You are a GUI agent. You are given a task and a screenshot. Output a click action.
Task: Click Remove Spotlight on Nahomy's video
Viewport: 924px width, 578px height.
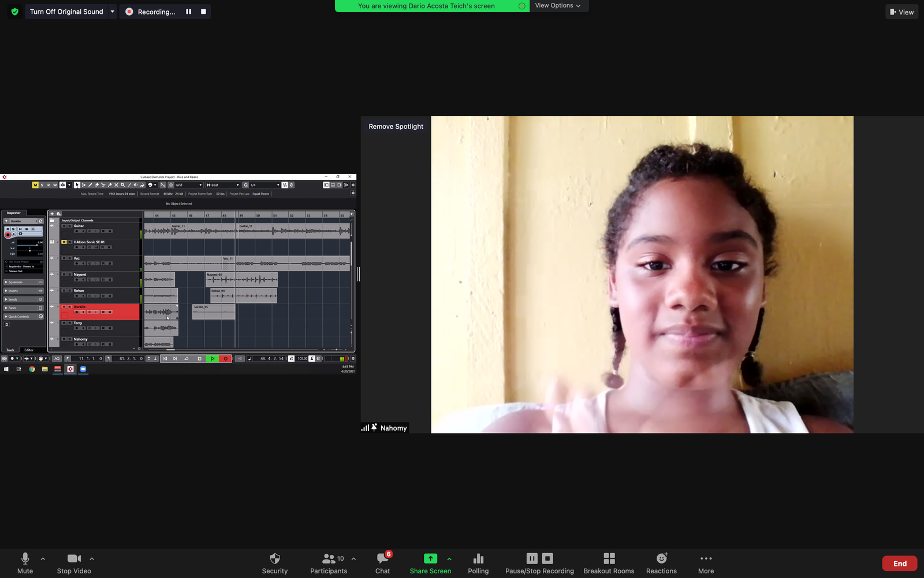point(396,127)
